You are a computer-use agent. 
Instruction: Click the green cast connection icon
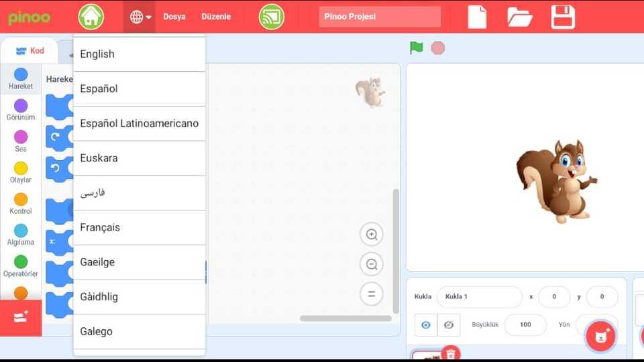tap(272, 17)
